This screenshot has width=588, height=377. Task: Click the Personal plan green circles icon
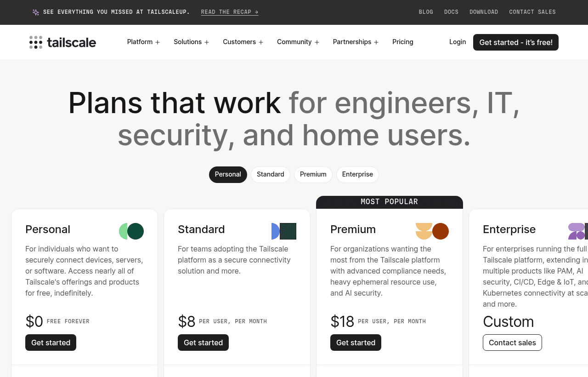[x=131, y=231]
